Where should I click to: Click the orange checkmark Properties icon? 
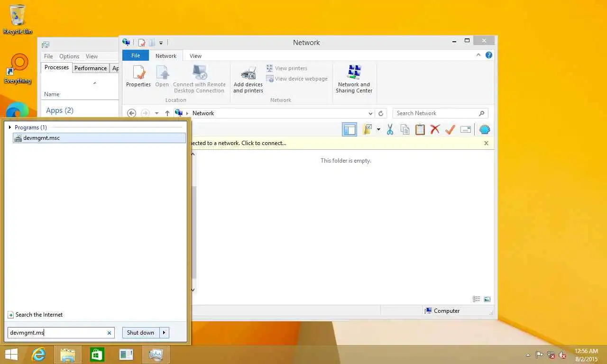[450, 129]
